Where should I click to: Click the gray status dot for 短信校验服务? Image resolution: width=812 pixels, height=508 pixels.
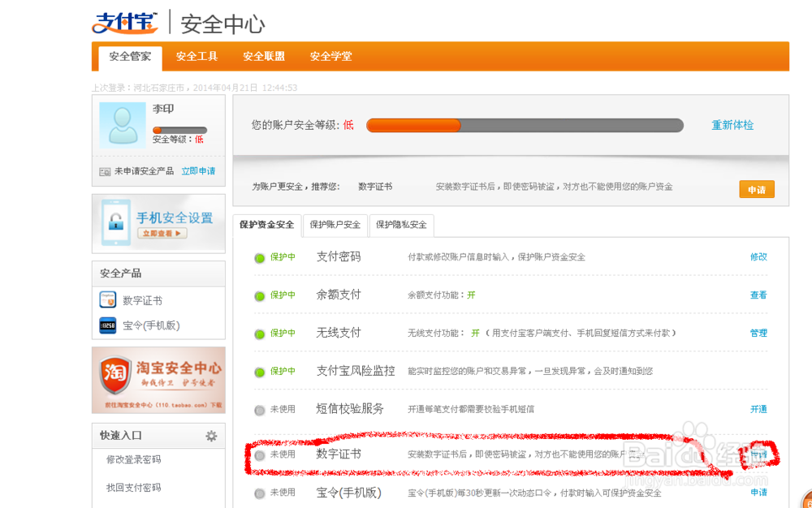point(260,411)
